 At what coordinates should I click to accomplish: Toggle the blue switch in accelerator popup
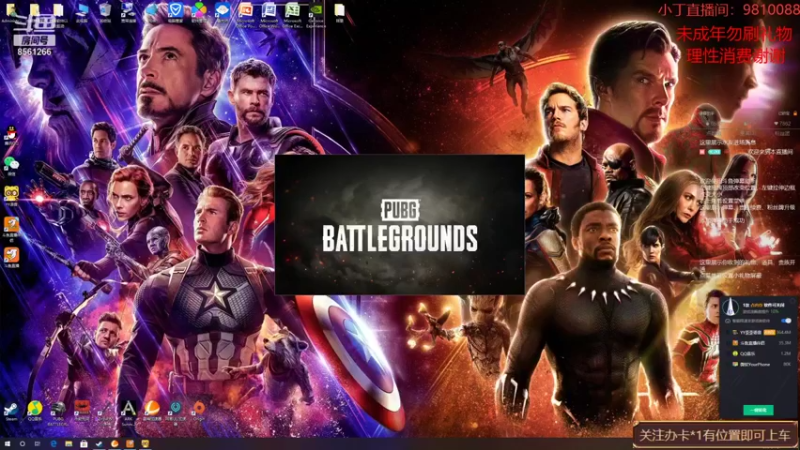786,321
